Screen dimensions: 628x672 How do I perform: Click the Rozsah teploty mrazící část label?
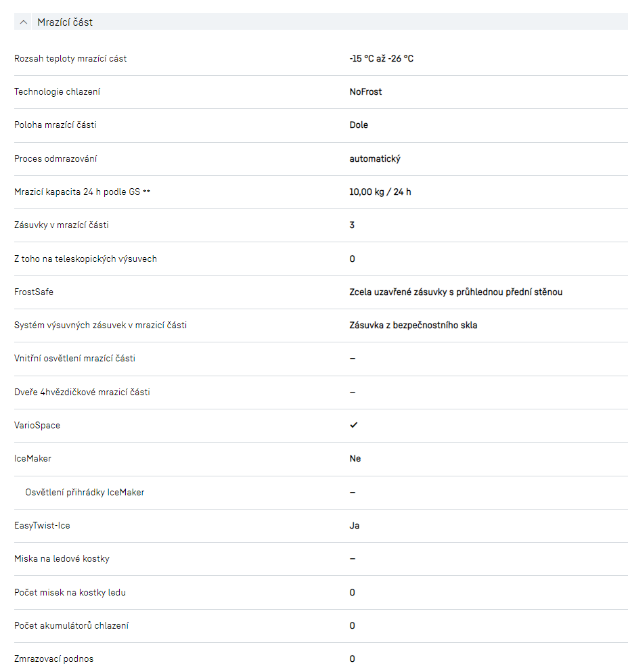click(x=70, y=59)
